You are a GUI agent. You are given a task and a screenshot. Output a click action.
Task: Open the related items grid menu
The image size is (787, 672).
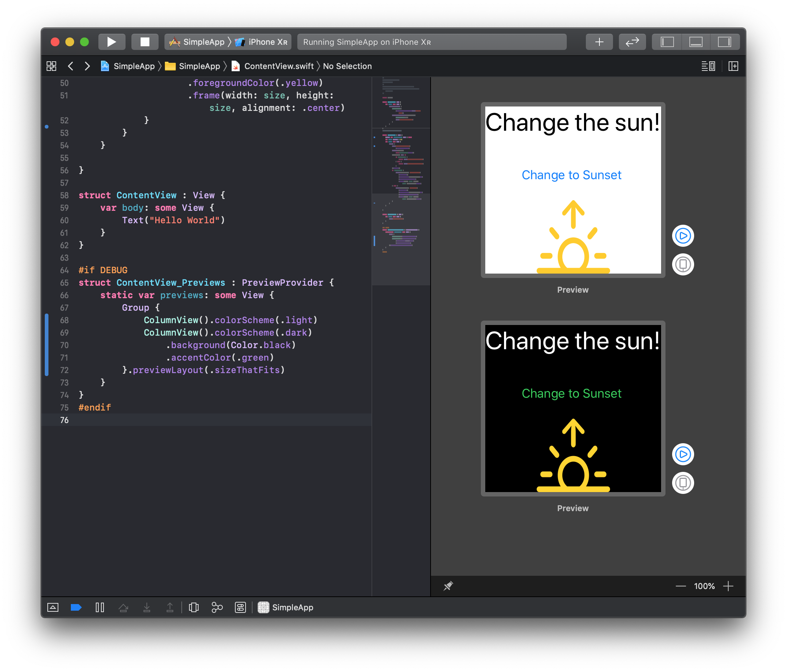tap(51, 66)
